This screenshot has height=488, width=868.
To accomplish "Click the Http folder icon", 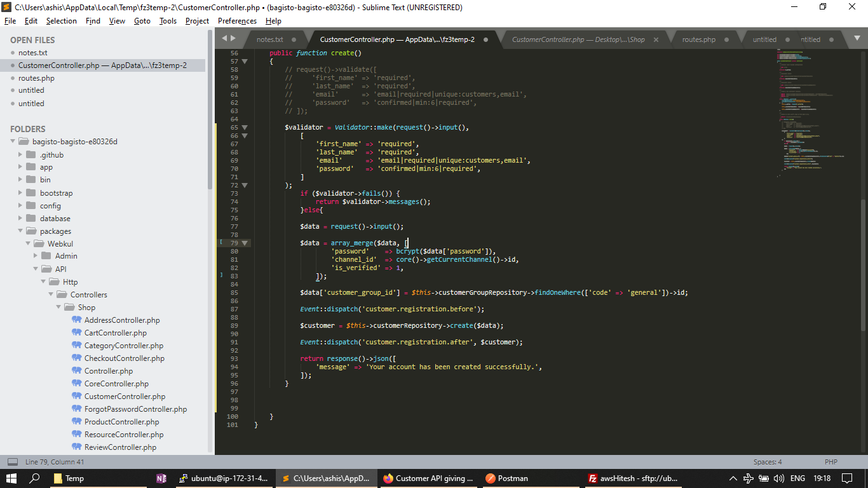I will click(x=53, y=281).
